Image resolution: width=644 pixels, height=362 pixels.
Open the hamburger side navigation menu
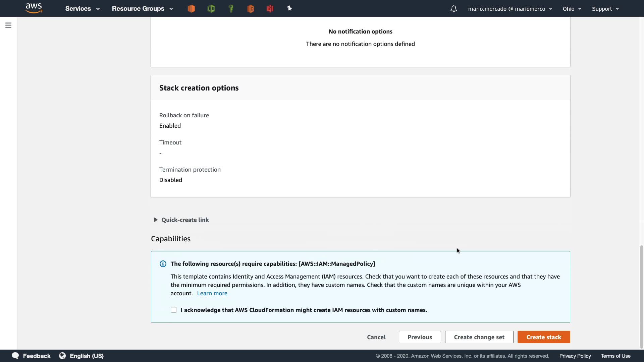pos(8,25)
